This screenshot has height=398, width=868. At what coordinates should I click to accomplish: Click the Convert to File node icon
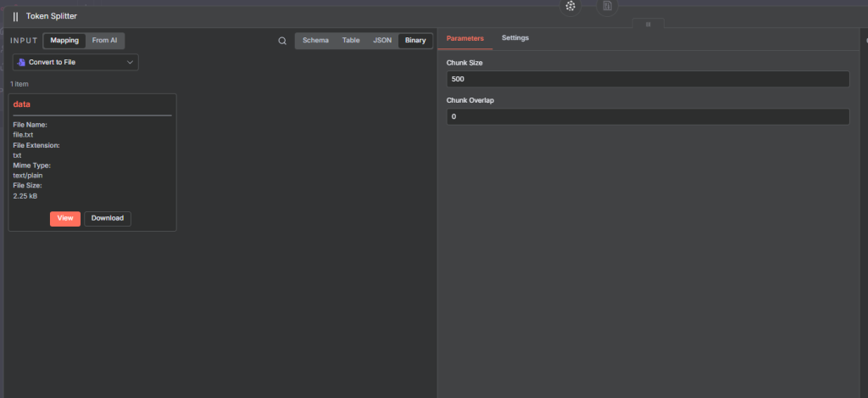coord(21,62)
